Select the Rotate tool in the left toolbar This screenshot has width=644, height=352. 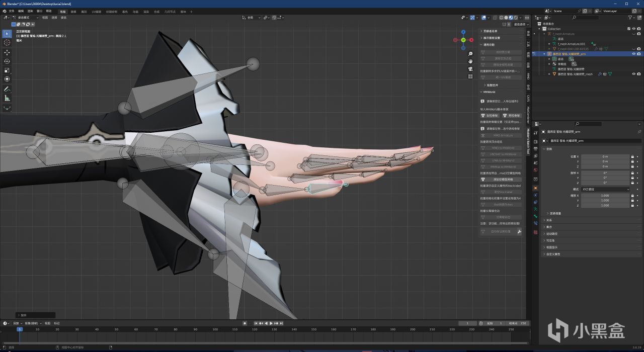pos(7,61)
